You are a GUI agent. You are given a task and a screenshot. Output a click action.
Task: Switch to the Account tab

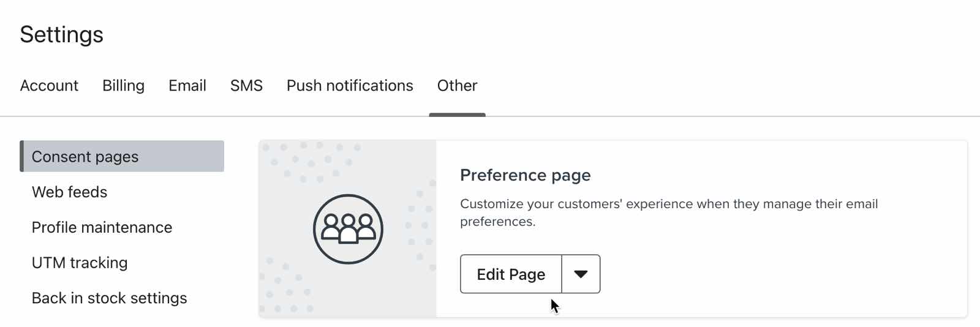[x=49, y=86]
